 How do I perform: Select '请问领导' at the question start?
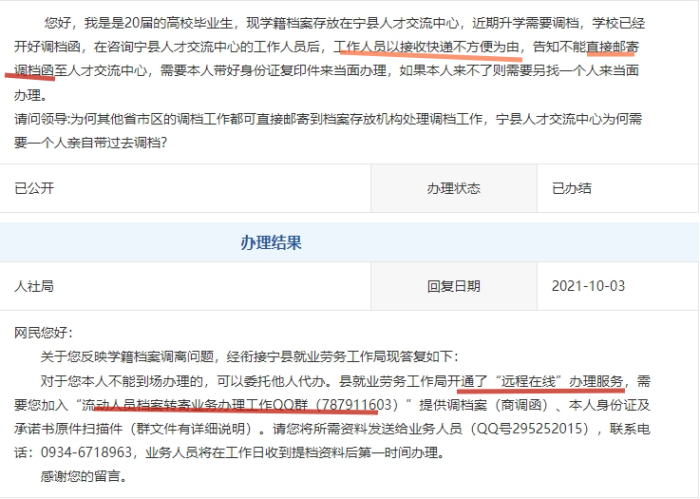[x=41, y=119]
